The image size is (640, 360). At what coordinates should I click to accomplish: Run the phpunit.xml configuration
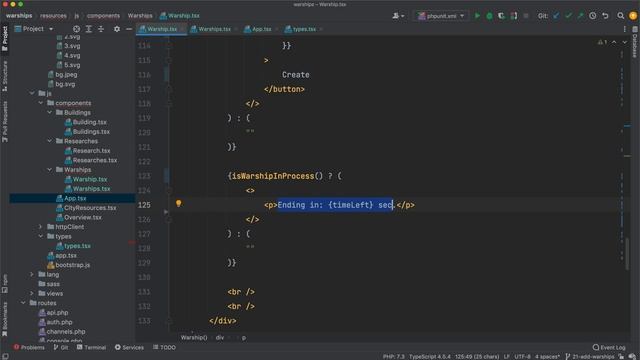477,16
